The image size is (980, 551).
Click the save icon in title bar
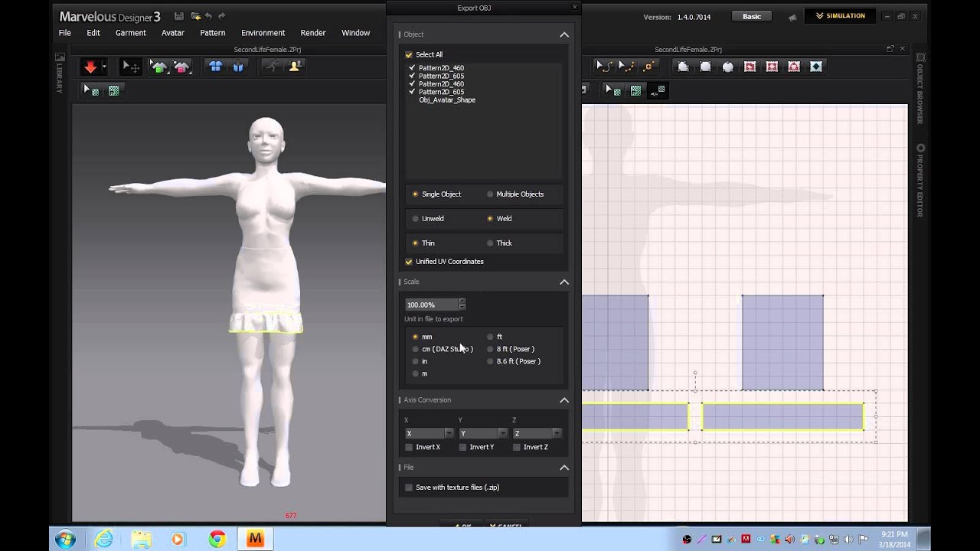pos(178,16)
